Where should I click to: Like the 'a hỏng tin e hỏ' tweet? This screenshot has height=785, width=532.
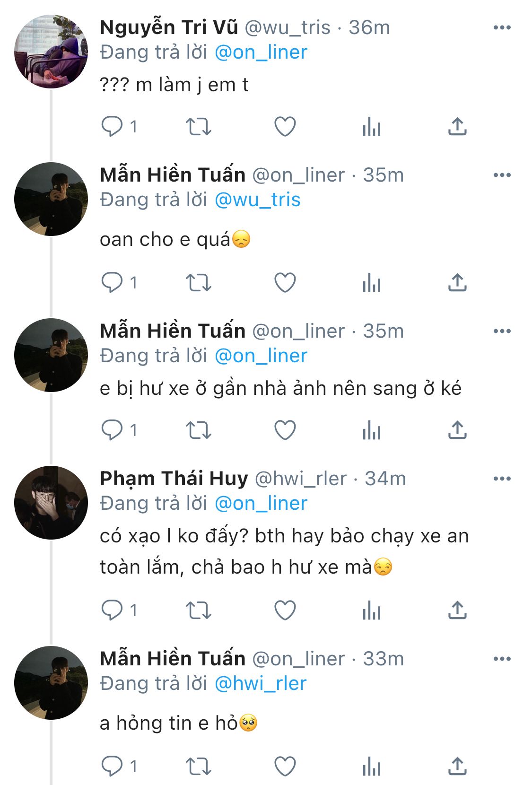[x=285, y=766]
